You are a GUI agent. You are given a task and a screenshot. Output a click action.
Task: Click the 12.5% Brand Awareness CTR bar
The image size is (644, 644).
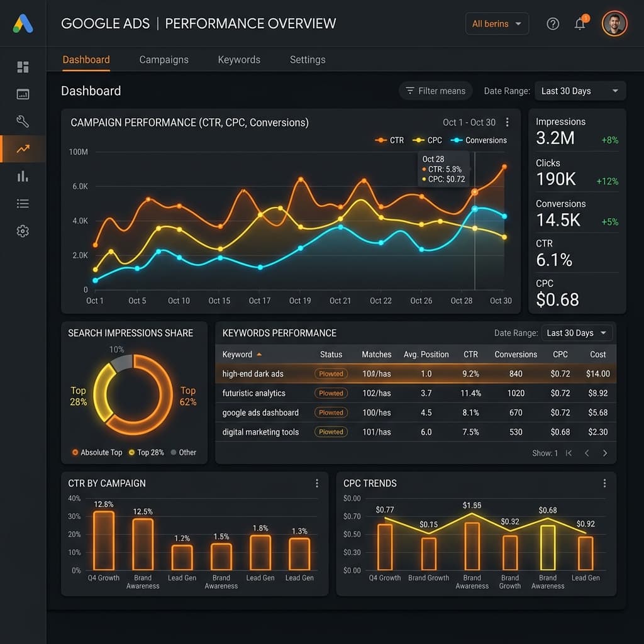coord(143,544)
